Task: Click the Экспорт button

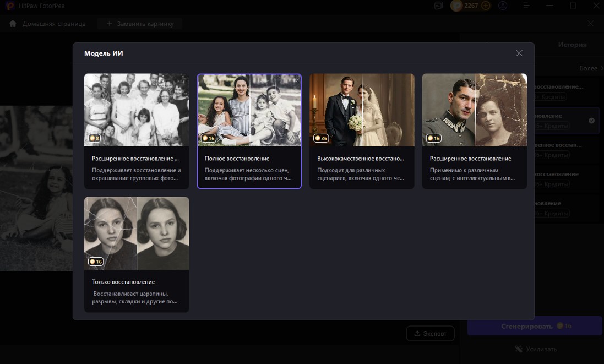Action: click(x=430, y=334)
